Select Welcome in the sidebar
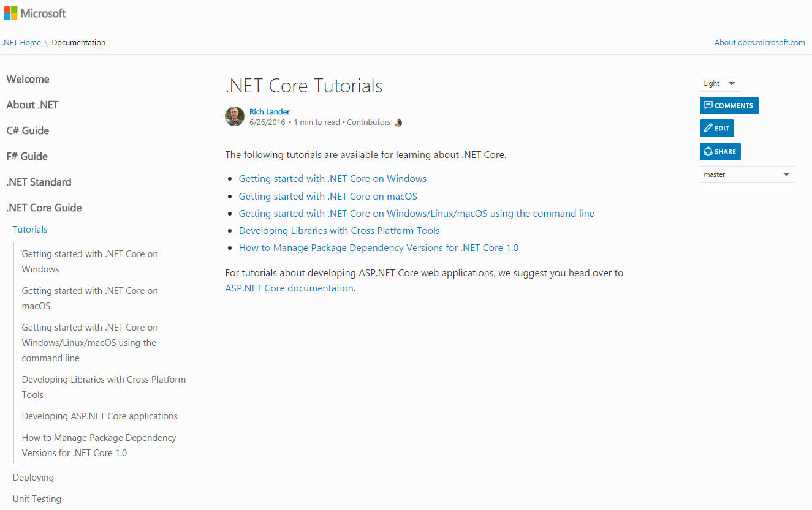The width and height of the screenshot is (812, 510). tap(28, 79)
